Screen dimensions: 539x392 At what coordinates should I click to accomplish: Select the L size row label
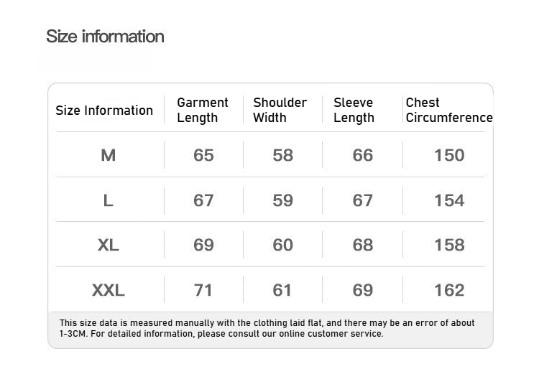pos(109,200)
